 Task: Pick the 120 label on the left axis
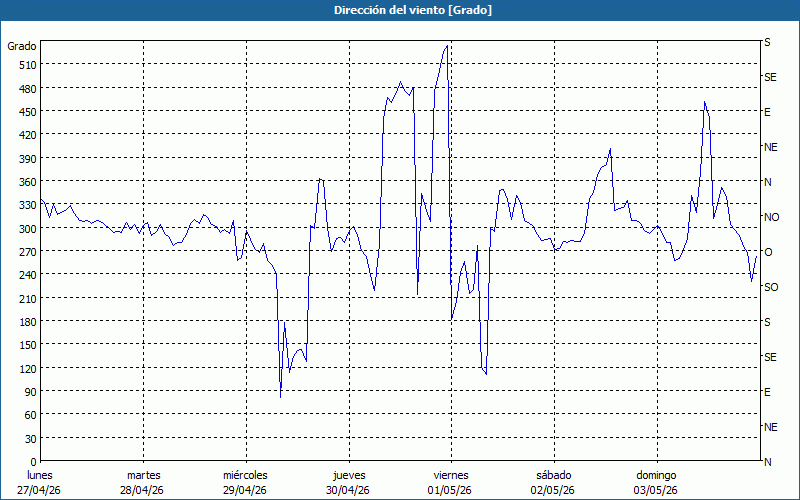point(27,368)
